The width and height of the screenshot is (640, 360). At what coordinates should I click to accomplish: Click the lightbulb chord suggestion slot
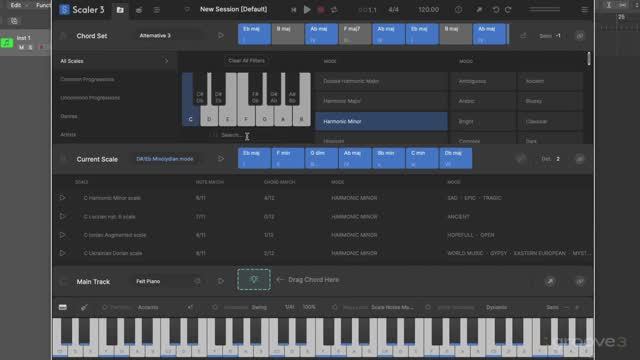click(x=253, y=280)
